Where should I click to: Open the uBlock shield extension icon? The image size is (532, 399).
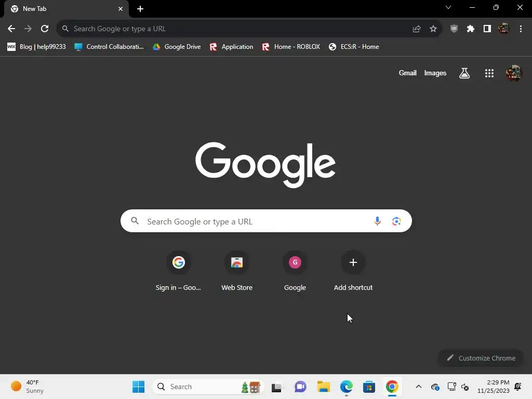click(x=454, y=29)
